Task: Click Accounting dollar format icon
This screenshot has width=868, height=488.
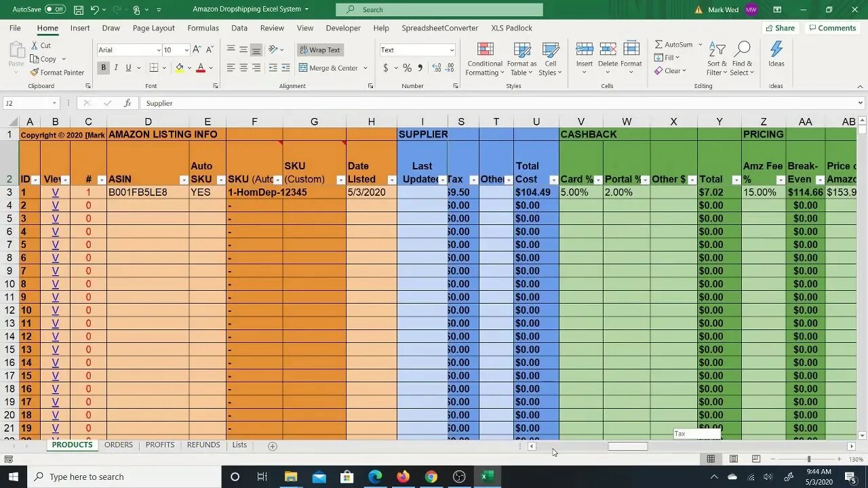Action: tap(386, 68)
